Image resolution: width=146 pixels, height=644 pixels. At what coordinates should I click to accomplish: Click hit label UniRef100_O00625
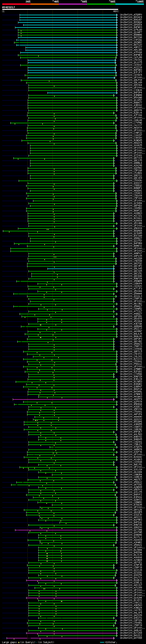point(131,146)
